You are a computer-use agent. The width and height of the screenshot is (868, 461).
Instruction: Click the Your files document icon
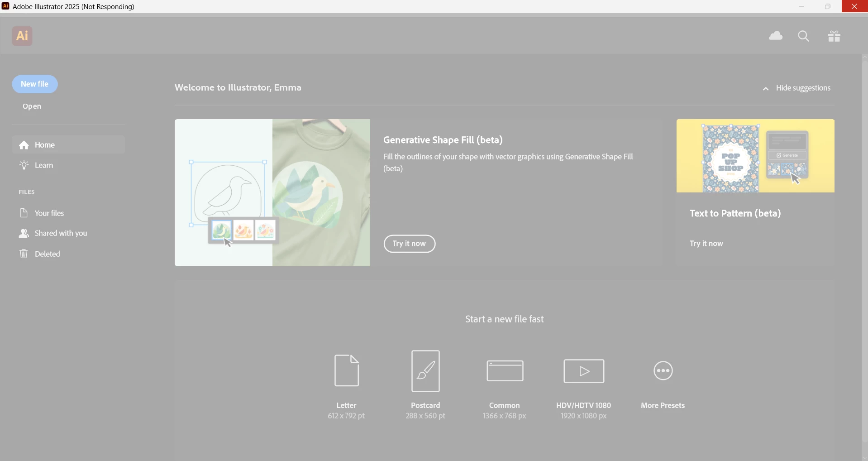(24, 213)
